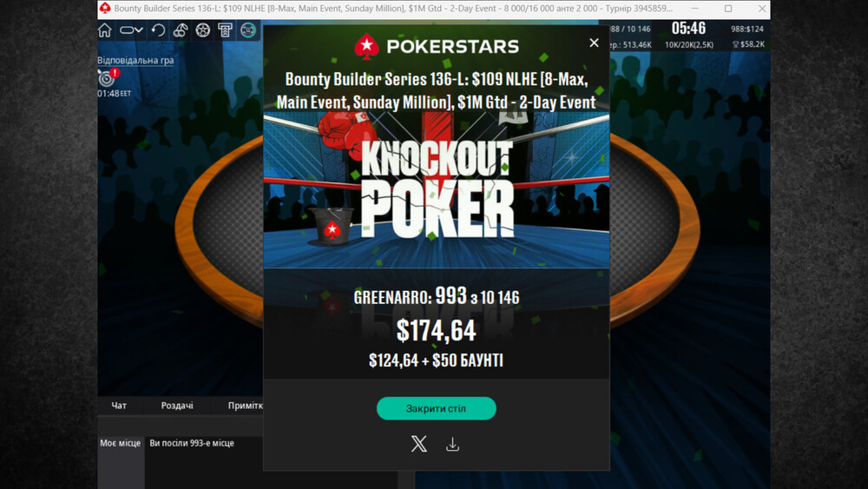The width and height of the screenshot is (868, 489).
Task: Expand the table view dropdown
Action: click(131, 30)
